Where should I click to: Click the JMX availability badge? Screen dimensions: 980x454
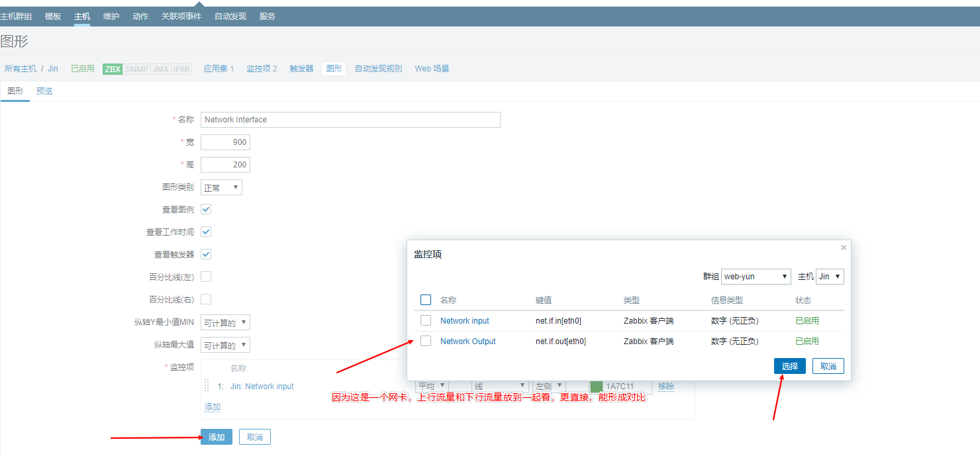pos(160,69)
